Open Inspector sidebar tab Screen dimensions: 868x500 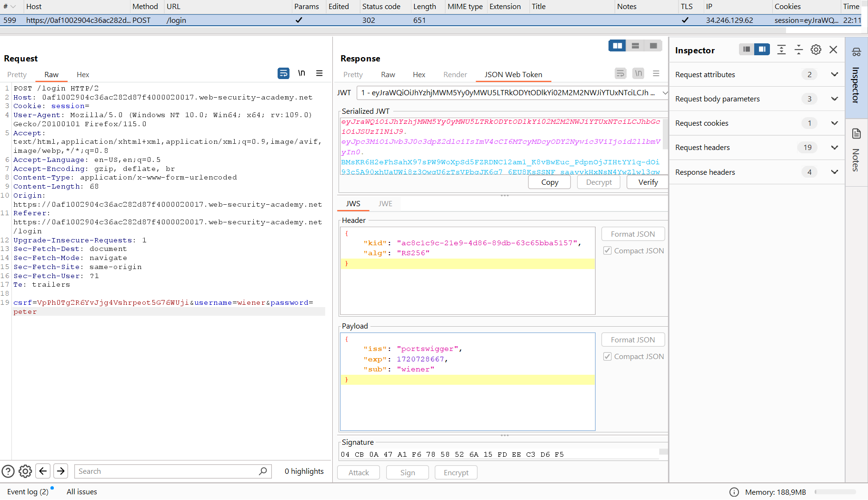click(856, 78)
